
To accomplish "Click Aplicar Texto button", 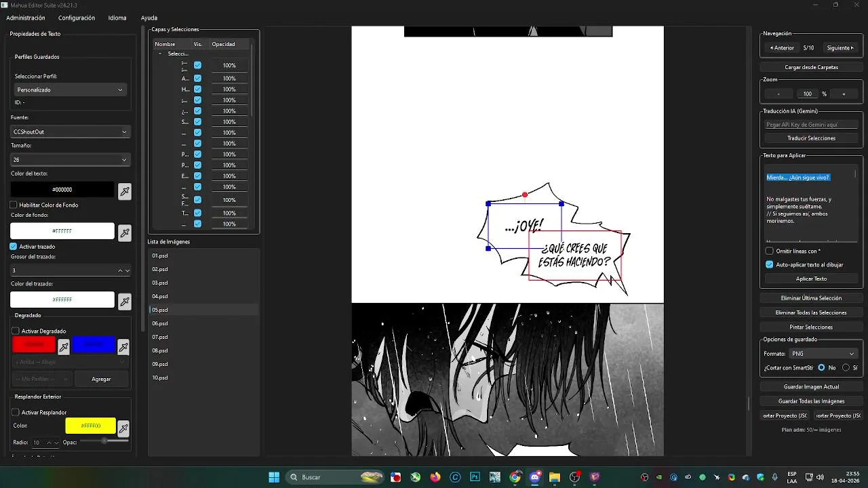I will coord(811,279).
